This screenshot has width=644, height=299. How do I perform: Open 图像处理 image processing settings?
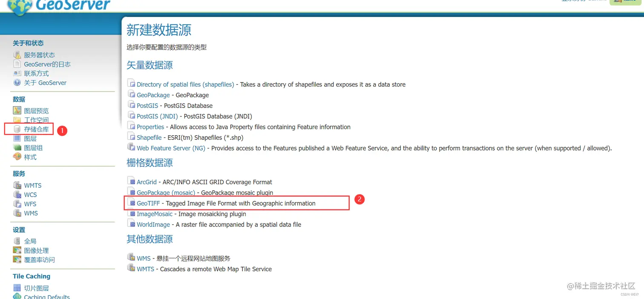pyautogui.click(x=36, y=251)
